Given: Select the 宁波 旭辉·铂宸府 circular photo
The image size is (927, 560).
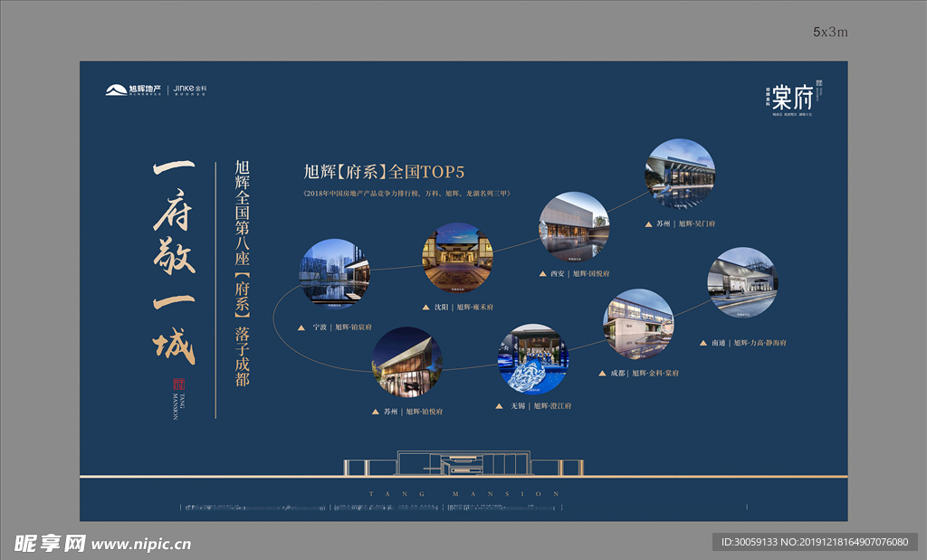Looking at the screenshot, I should click(335, 273).
